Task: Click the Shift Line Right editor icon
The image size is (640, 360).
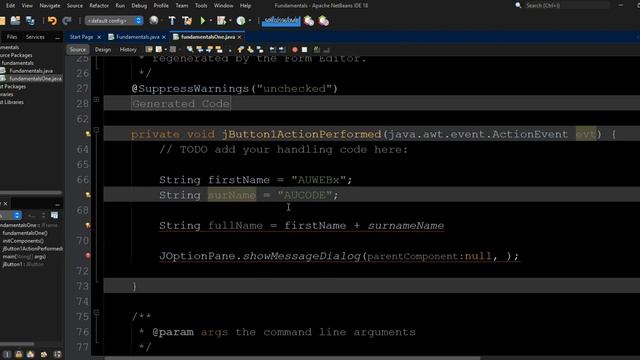Action: point(282,50)
